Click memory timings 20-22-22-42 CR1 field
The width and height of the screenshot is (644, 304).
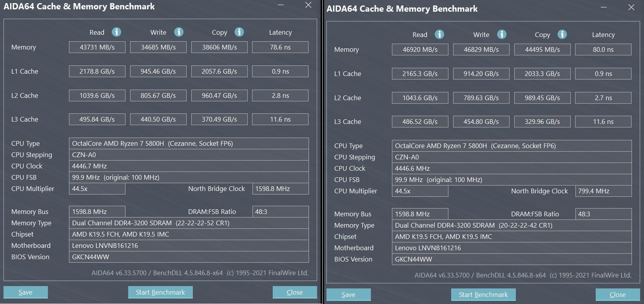pyautogui.click(x=512, y=225)
